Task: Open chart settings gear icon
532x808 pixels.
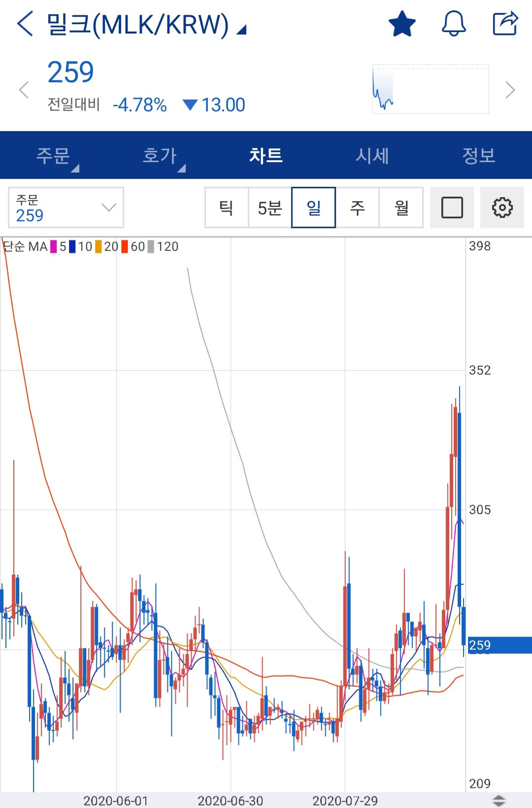Action: pyautogui.click(x=502, y=208)
